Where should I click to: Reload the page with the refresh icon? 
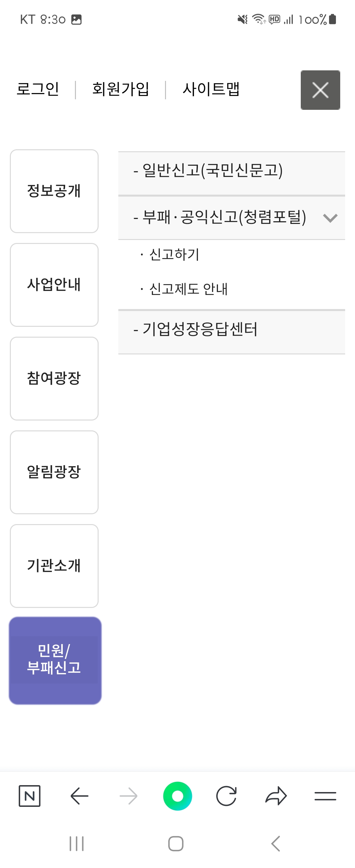tap(226, 796)
